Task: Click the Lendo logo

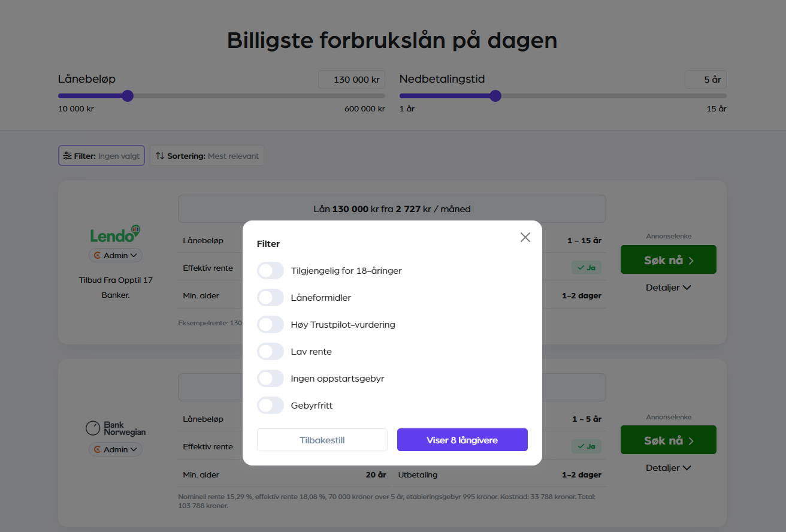Action: point(114,234)
